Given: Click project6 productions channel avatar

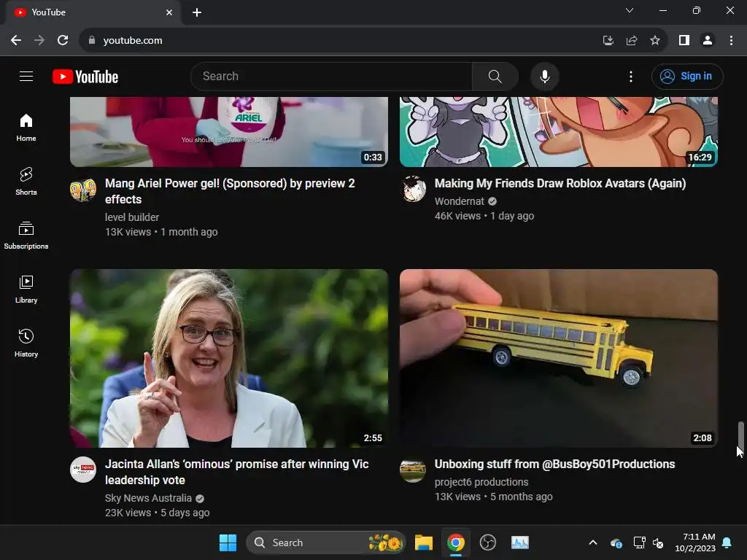Looking at the screenshot, I should [413, 470].
